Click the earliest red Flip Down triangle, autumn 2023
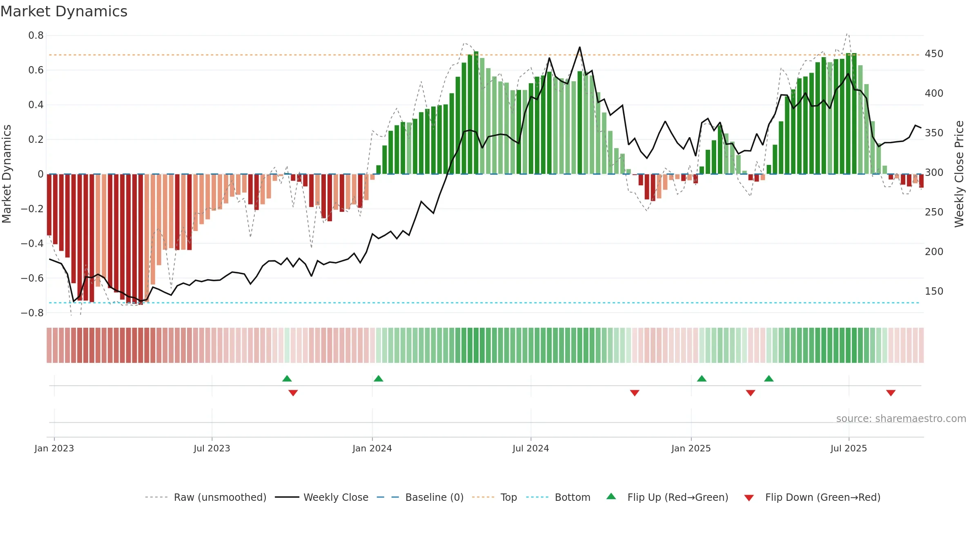Image resolution: width=980 pixels, height=551 pixels. [x=293, y=393]
